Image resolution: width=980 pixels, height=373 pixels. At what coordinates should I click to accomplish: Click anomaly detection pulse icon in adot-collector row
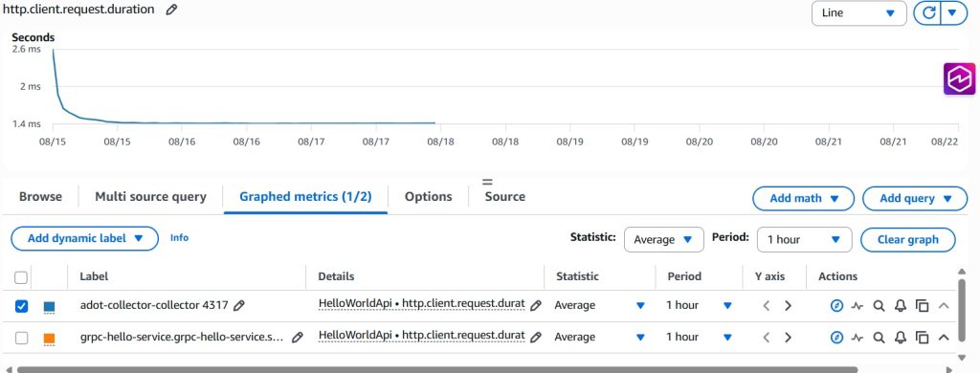coord(857,305)
